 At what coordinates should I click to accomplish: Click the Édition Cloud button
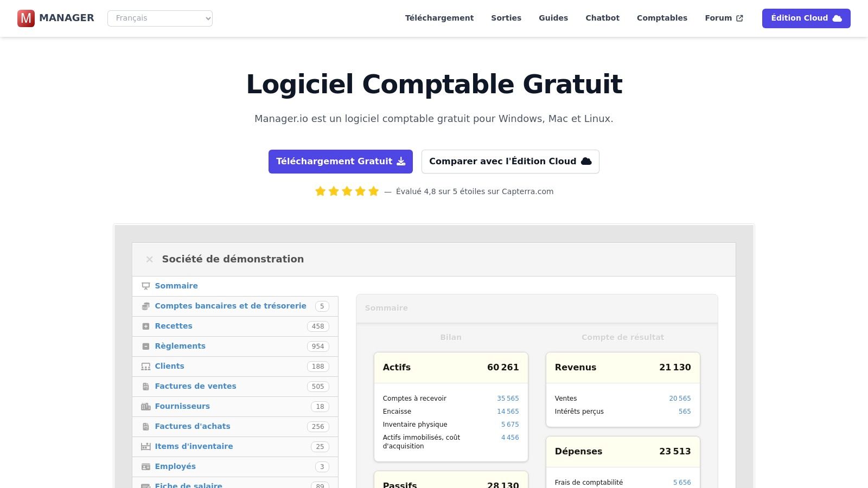coord(806,18)
